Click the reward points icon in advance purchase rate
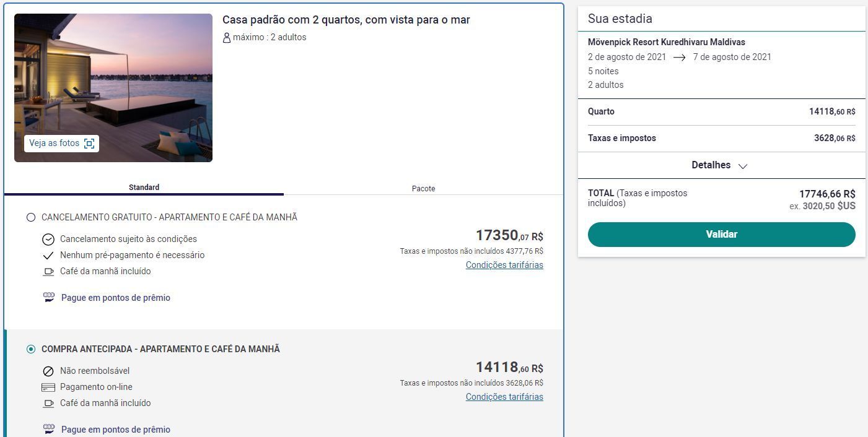 [x=49, y=429]
